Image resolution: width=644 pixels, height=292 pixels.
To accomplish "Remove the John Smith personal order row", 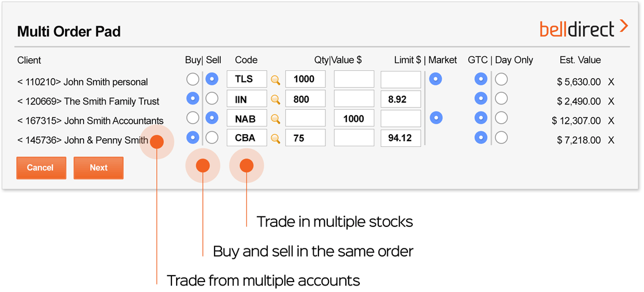I will [x=611, y=82].
